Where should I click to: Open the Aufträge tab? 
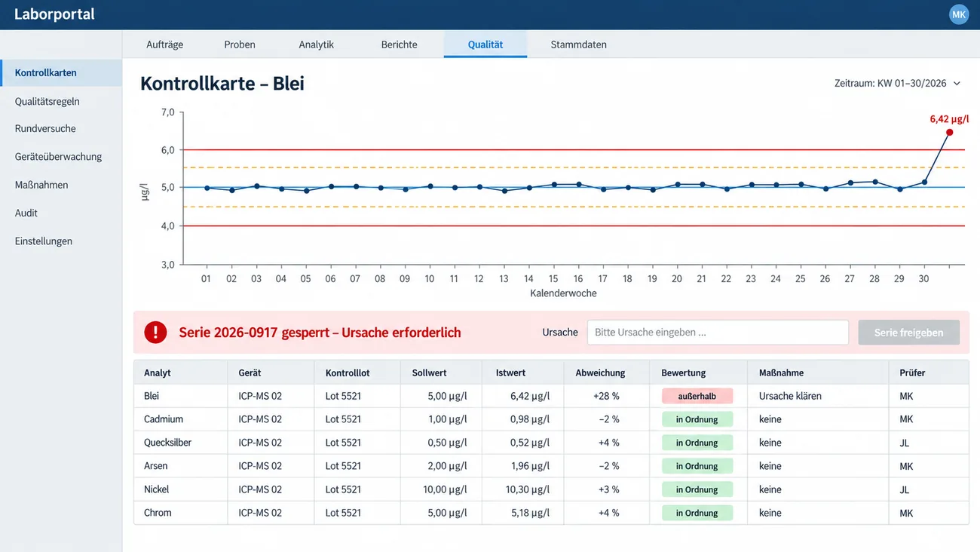pos(165,44)
